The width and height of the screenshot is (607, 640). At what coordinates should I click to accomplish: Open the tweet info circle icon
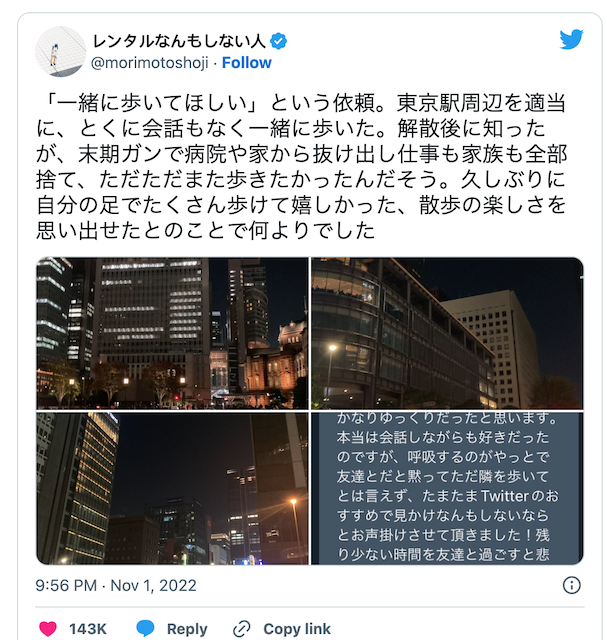click(x=571, y=585)
